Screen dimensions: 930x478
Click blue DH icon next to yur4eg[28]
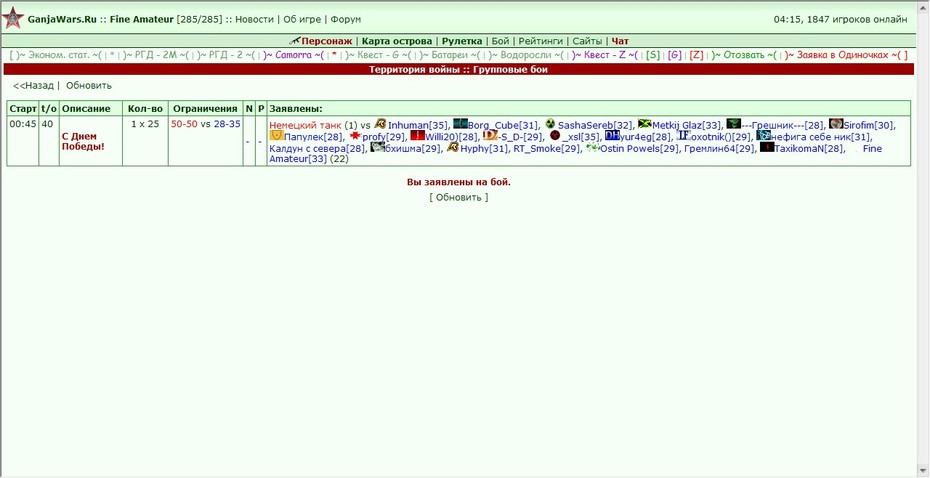click(612, 136)
